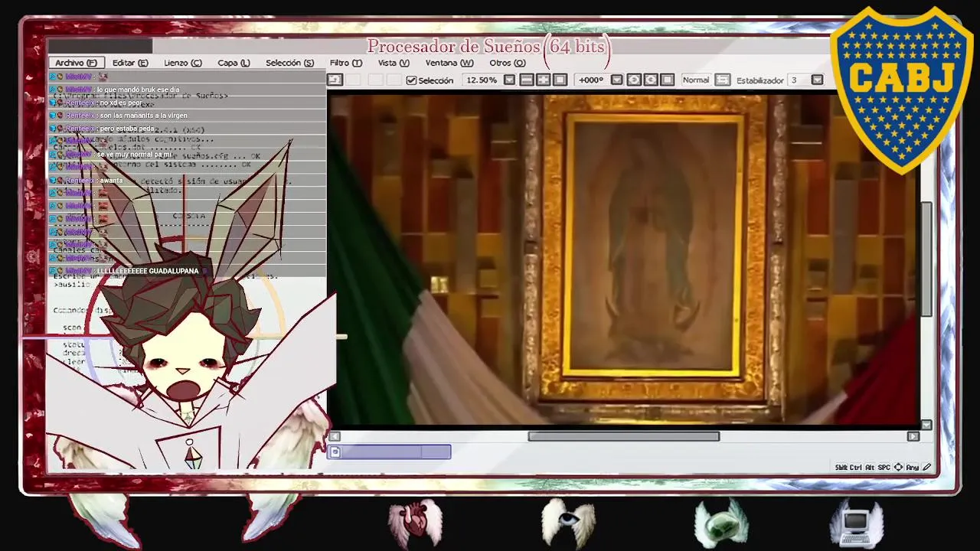Click the horizontal scrollbar left arrow

[335, 436]
